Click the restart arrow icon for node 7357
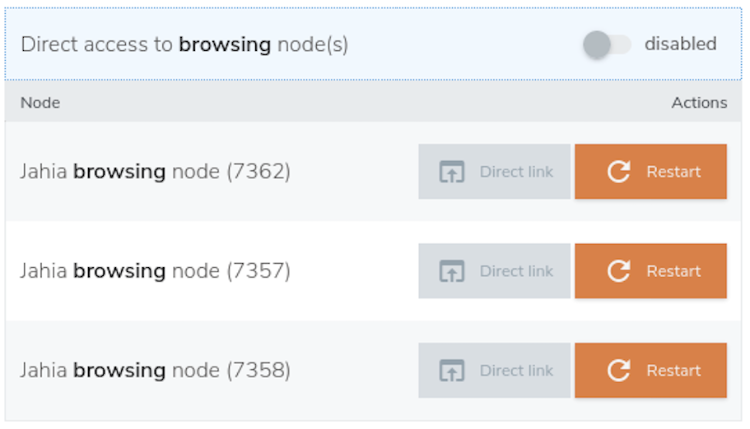 [619, 271]
